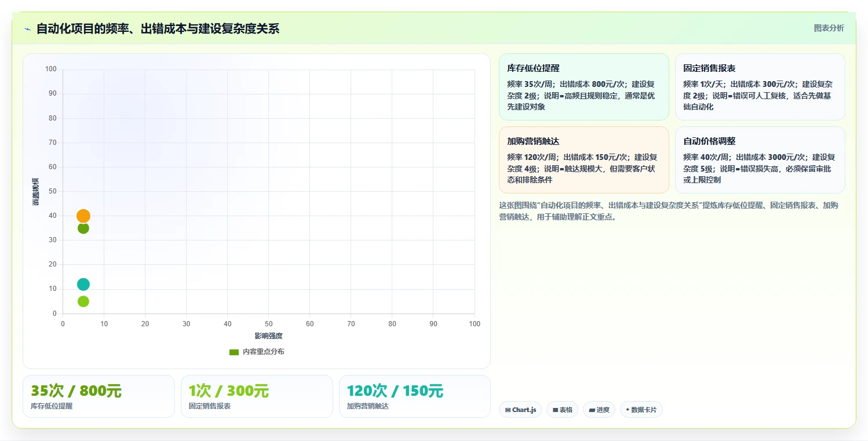Click the 数据卡片 tag chip
This screenshot has height=441, width=868.
click(x=641, y=410)
